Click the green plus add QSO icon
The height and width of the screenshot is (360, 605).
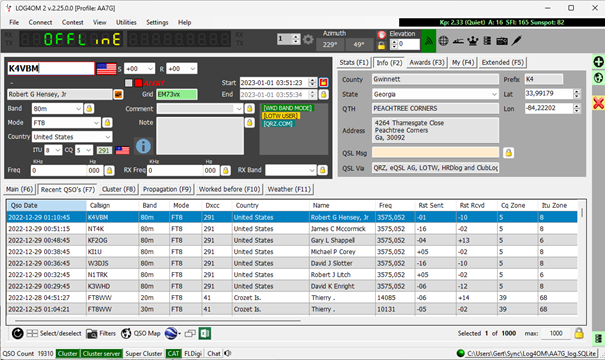point(598,62)
